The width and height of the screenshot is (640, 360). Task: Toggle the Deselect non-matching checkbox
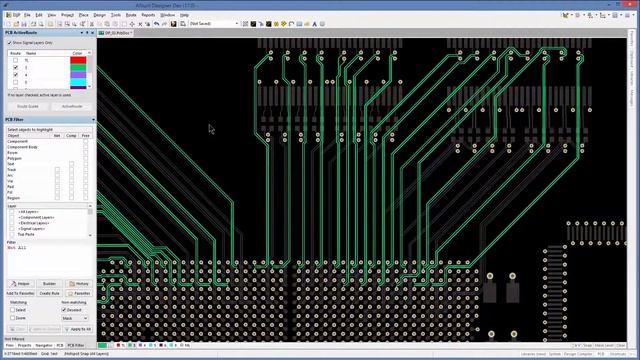click(64, 310)
